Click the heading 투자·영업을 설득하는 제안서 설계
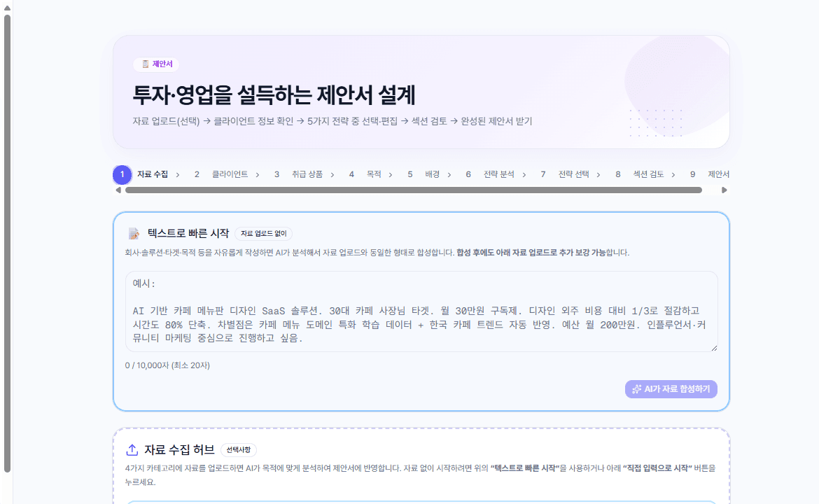The height and width of the screenshot is (504, 819). 274,95
